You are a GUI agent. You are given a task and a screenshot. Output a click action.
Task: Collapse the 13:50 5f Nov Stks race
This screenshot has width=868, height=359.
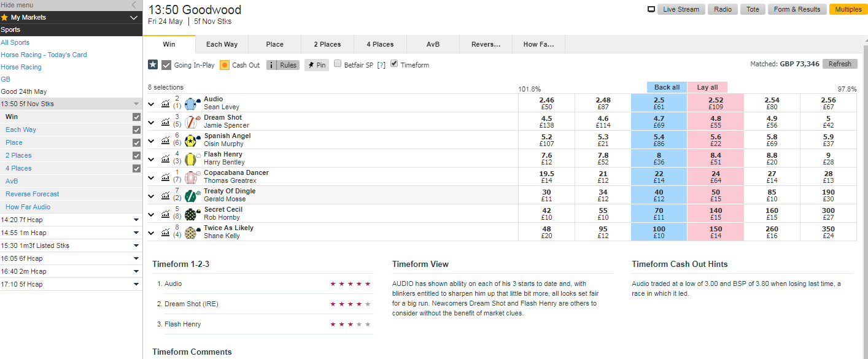[136, 104]
